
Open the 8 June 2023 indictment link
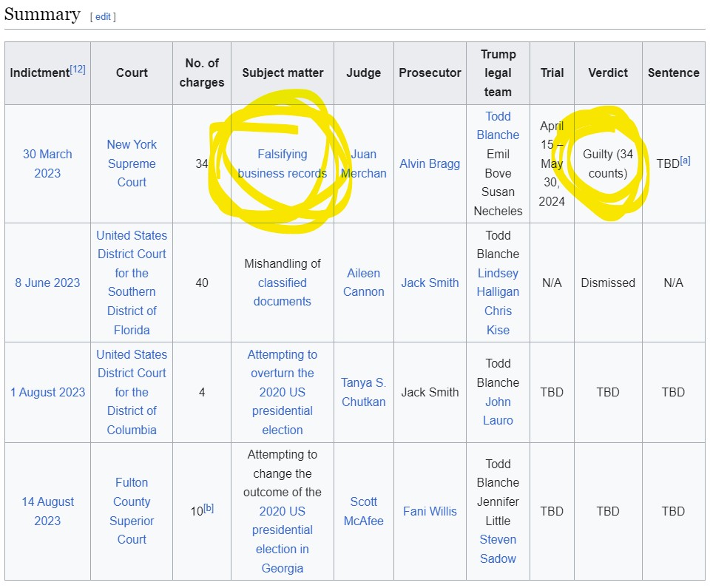tap(47, 283)
